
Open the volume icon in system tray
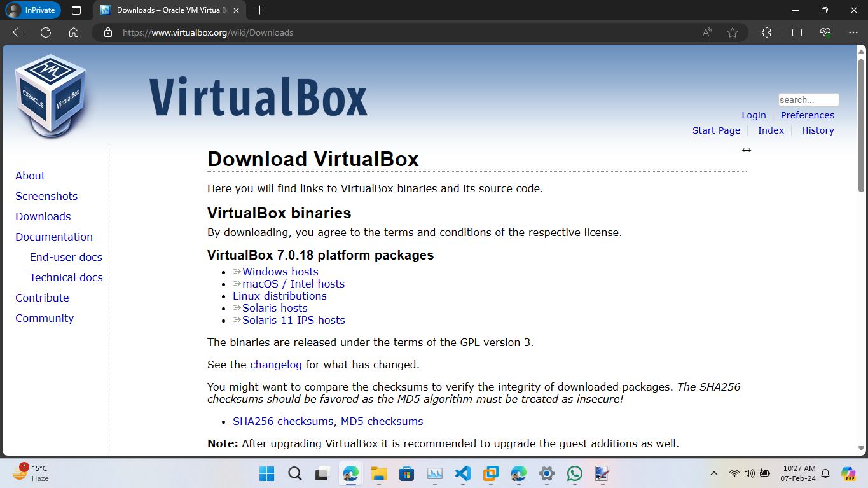(x=749, y=473)
